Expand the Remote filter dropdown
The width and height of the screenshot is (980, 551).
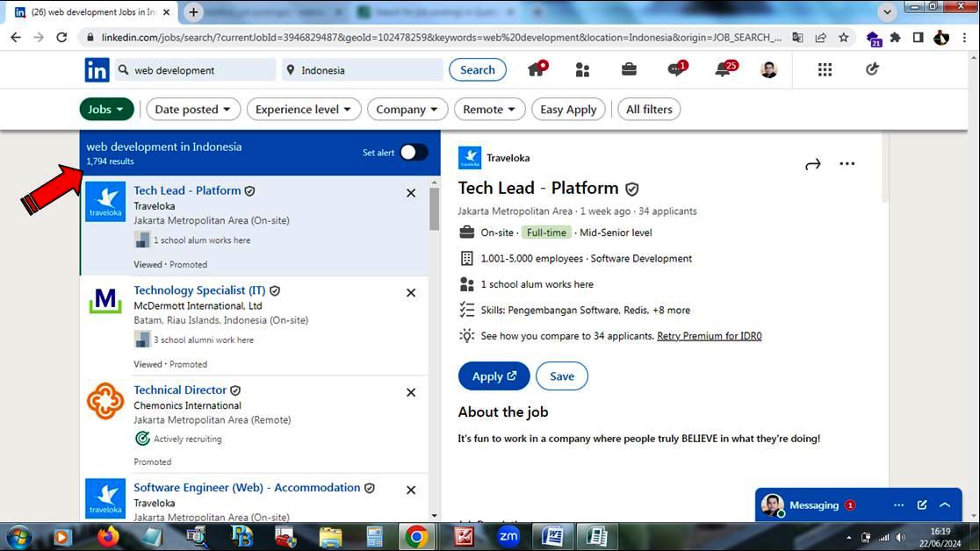(490, 110)
